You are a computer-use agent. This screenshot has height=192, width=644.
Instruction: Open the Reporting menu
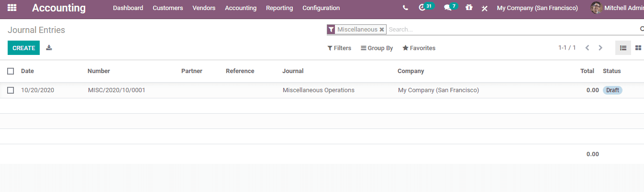click(279, 8)
